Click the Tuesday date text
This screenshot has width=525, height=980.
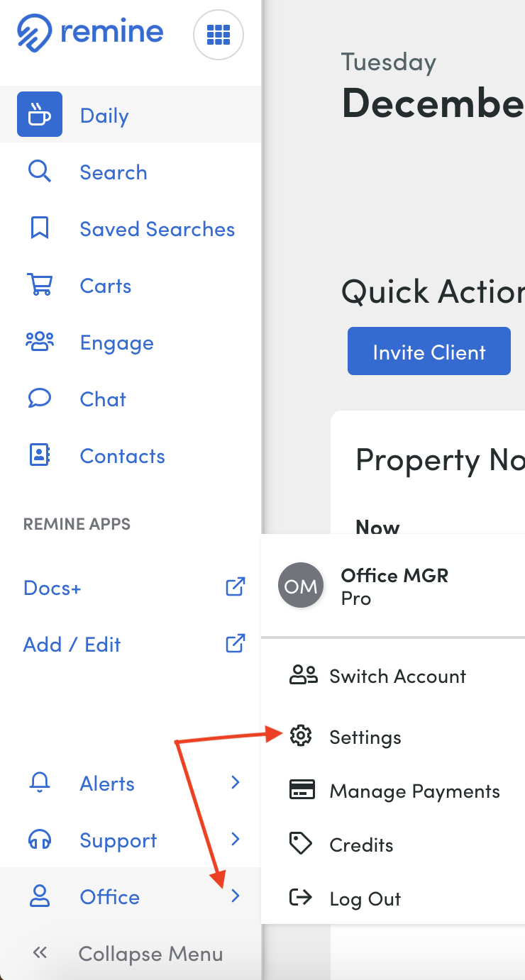389,63
